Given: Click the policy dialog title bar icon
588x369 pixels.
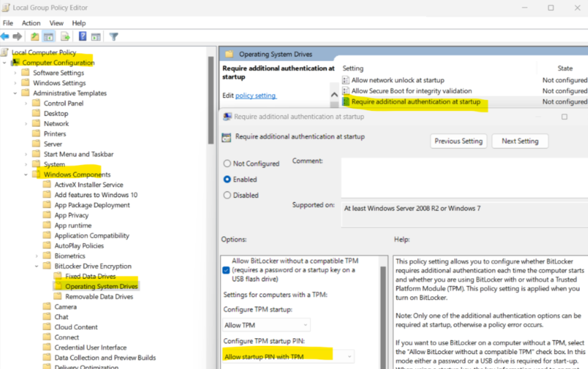Looking at the screenshot, I should (227, 117).
